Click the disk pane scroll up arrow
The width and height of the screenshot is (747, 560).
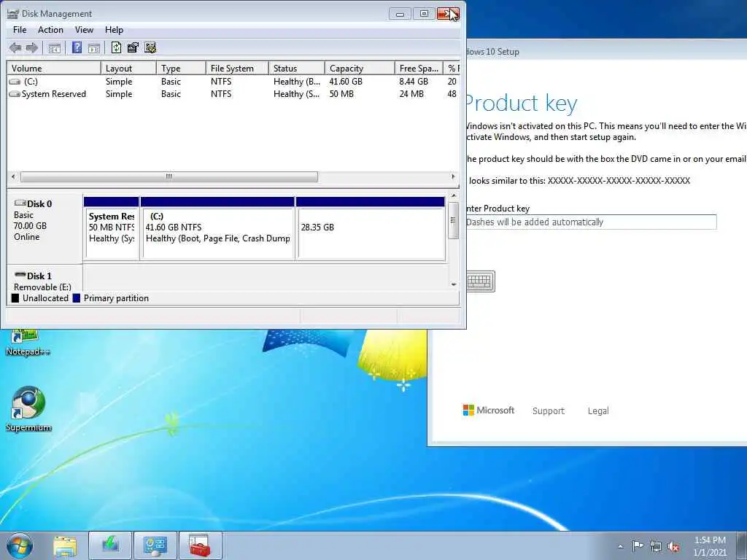click(454, 195)
